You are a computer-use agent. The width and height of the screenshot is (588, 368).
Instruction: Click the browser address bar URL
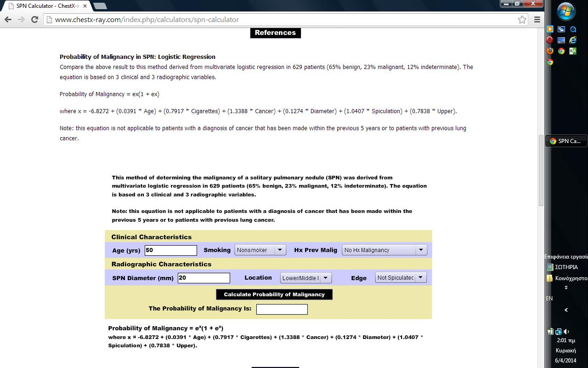pos(147,19)
